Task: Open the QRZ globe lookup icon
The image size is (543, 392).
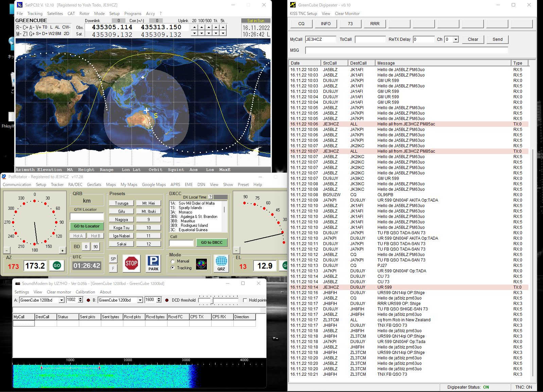Action: point(221,263)
